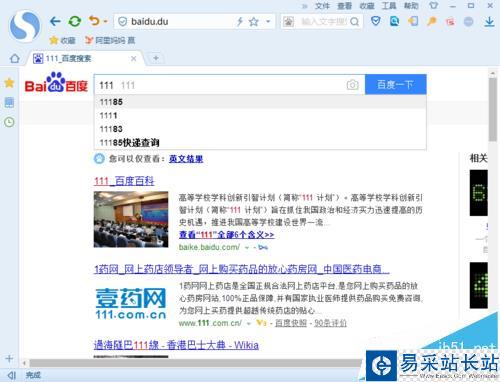Click the camera image search icon
Screen dimensions: 500x382
click(x=352, y=85)
